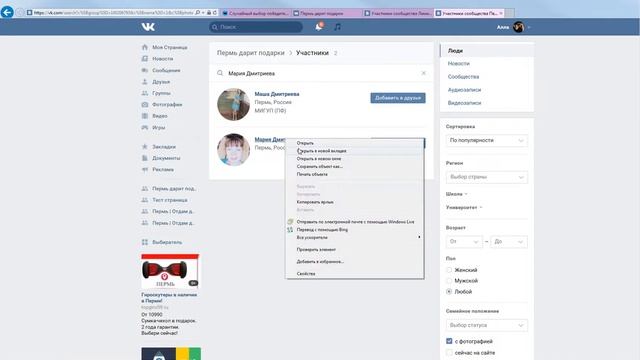Expand the Школа filter section
This screenshot has width=640, height=360.
456,194
